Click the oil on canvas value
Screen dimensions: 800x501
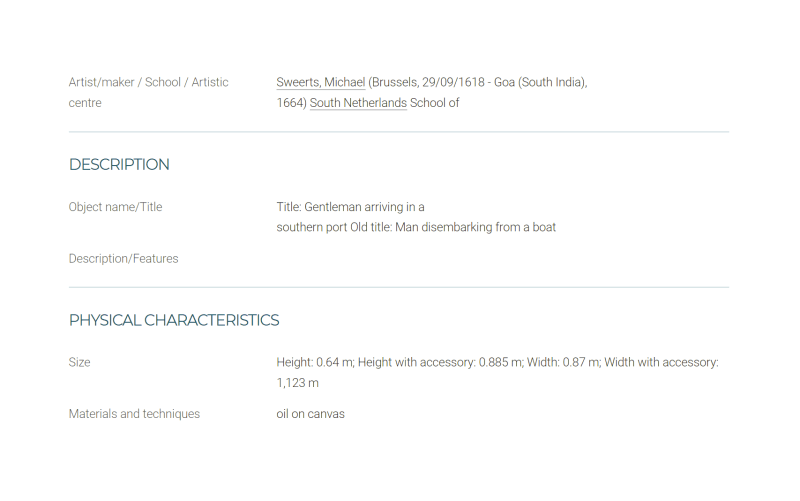(x=311, y=414)
